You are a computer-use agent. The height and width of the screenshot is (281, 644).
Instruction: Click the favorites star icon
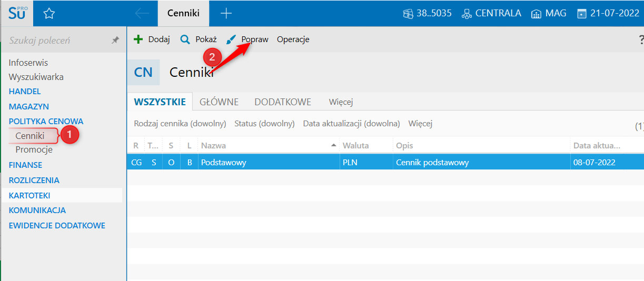[x=49, y=14]
